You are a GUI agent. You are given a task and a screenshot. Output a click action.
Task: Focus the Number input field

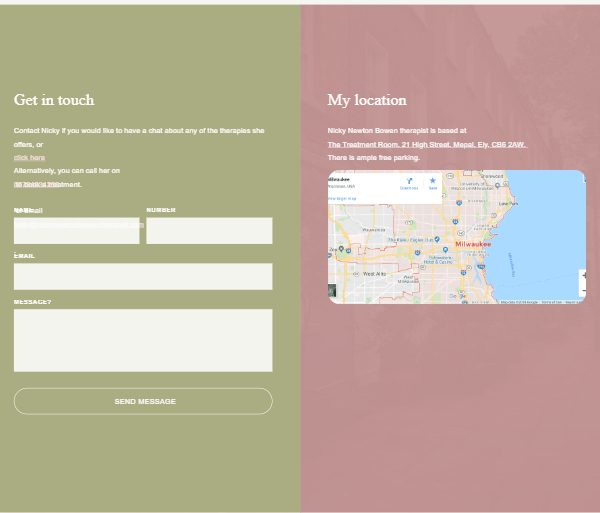209,231
